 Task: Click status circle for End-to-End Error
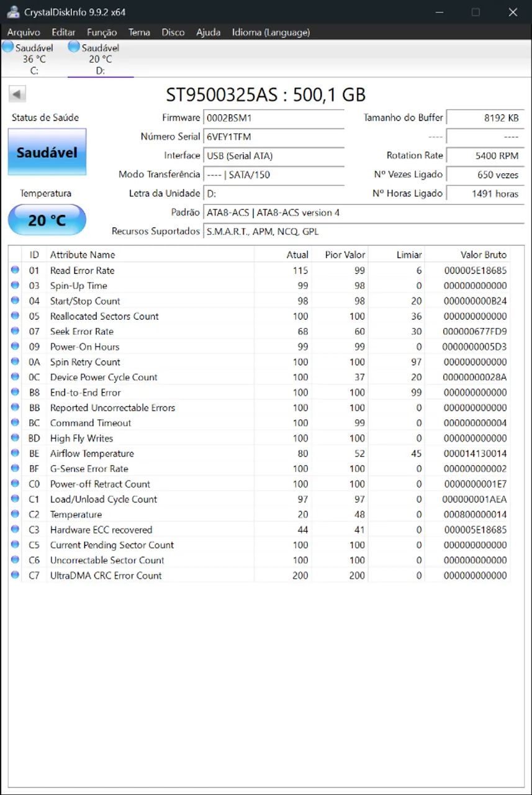(x=15, y=392)
